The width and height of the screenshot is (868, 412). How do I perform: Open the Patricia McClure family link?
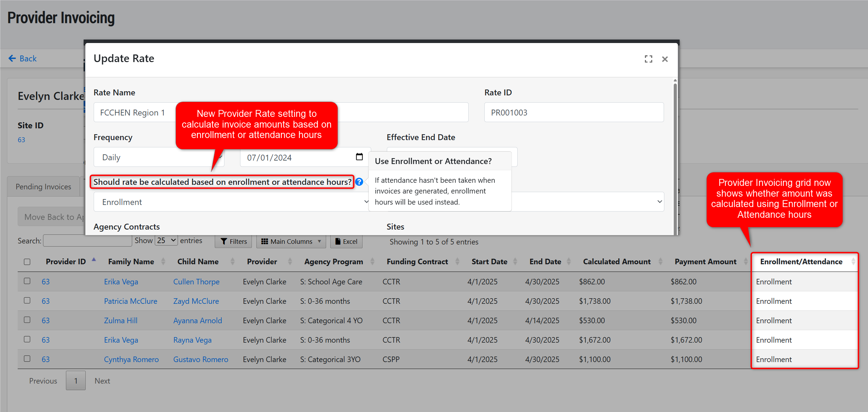(x=130, y=301)
